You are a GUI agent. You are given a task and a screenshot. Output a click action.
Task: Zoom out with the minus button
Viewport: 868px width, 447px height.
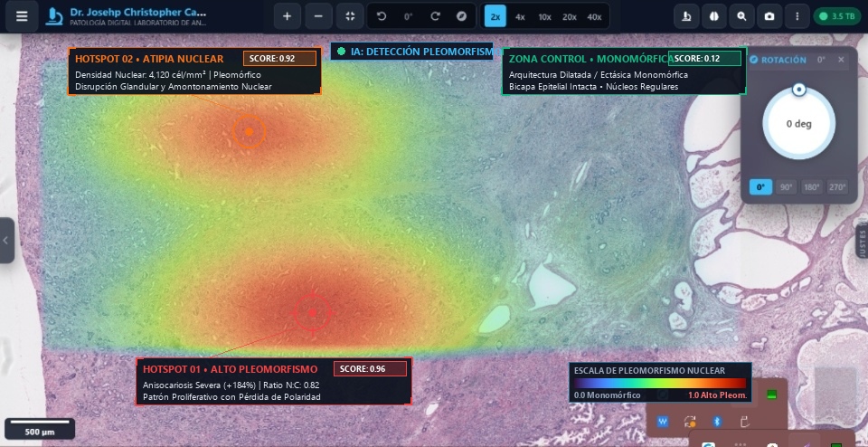tap(318, 16)
